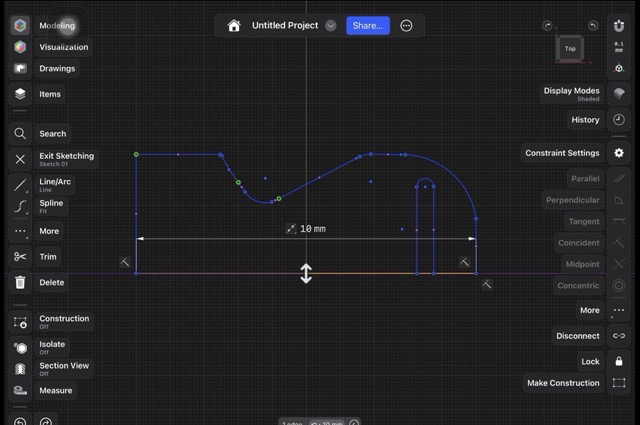This screenshot has height=425, width=640.
Task: Click the Top face of view cube
Action: [x=570, y=49]
